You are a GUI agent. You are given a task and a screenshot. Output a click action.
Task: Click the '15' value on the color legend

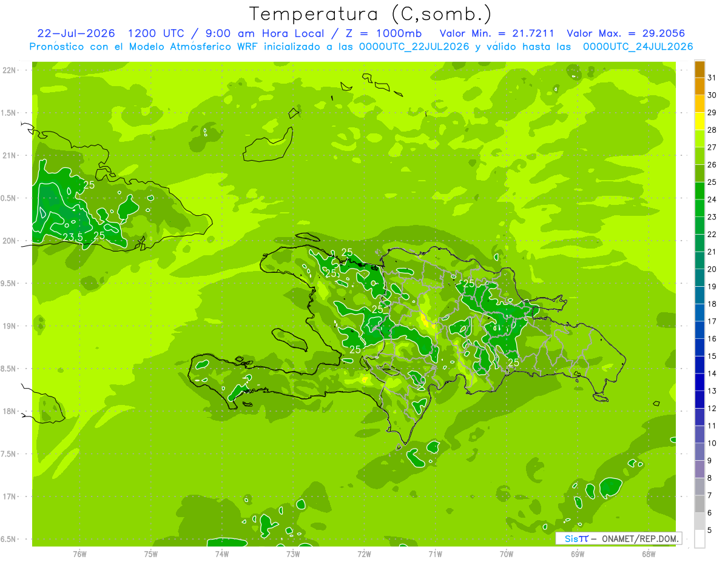pos(712,356)
